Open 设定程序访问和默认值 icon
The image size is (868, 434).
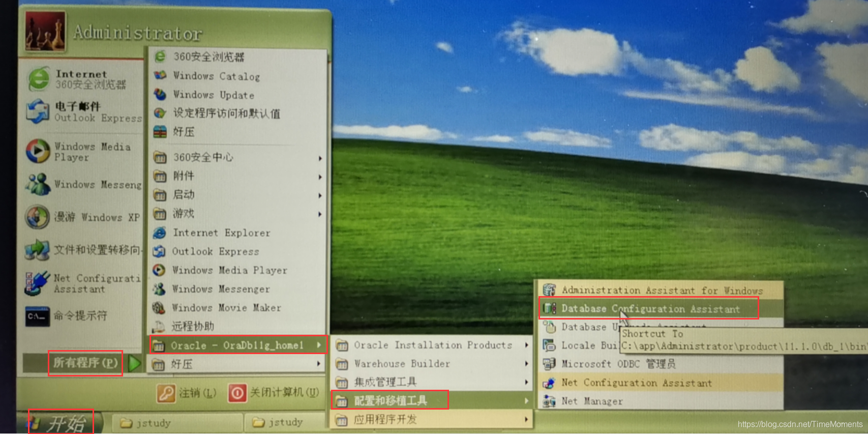[160, 113]
